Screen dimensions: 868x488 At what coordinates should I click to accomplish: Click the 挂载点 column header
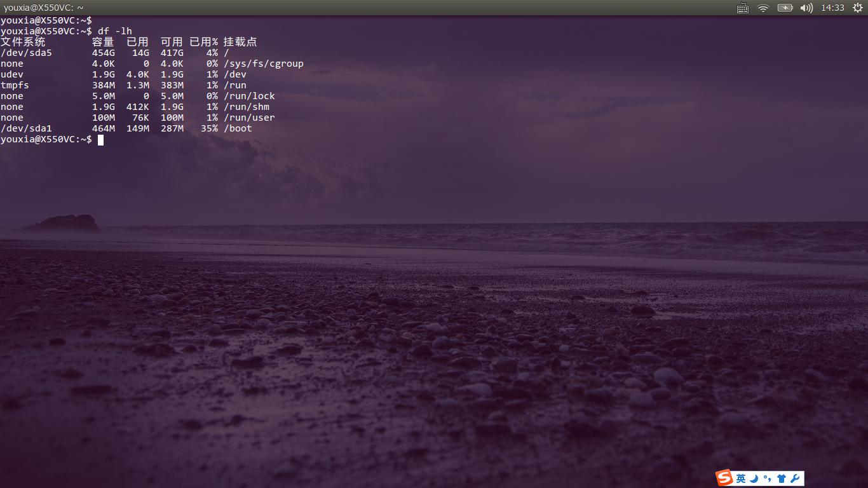pos(240,42)
